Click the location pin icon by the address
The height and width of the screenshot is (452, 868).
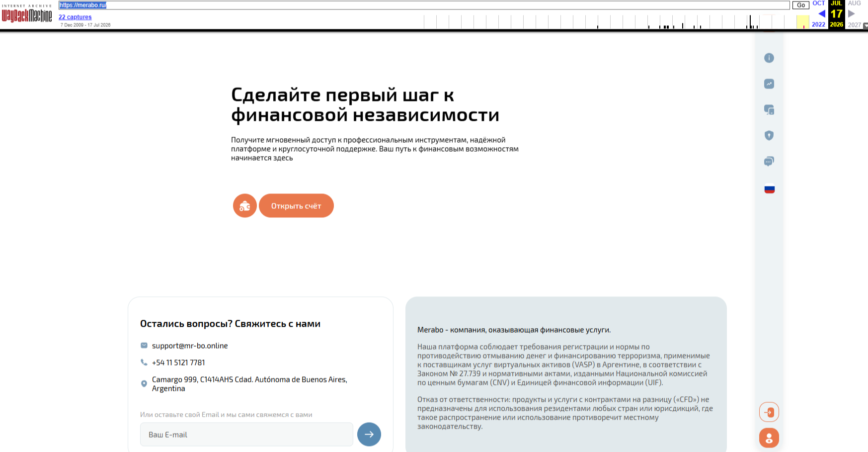(x=144, y=384)
